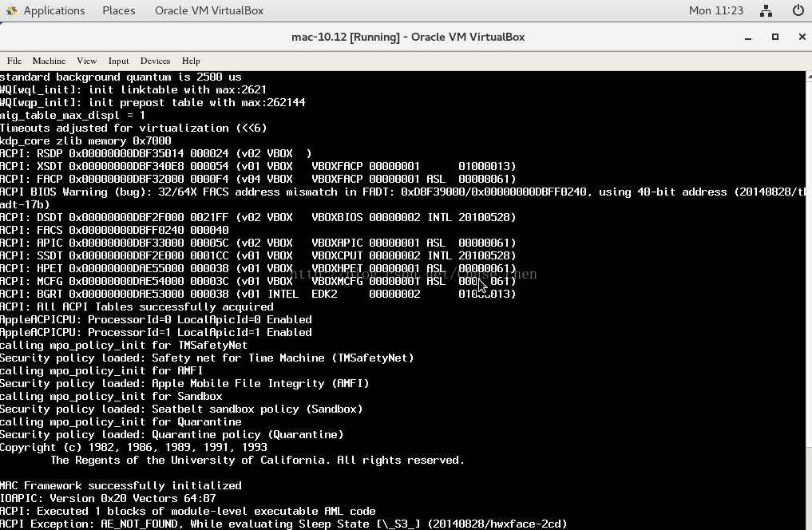Click line 'mig_table_max_displ = 1'
Image resolution: width=812 pixels, height=530 pixels.
73,116
